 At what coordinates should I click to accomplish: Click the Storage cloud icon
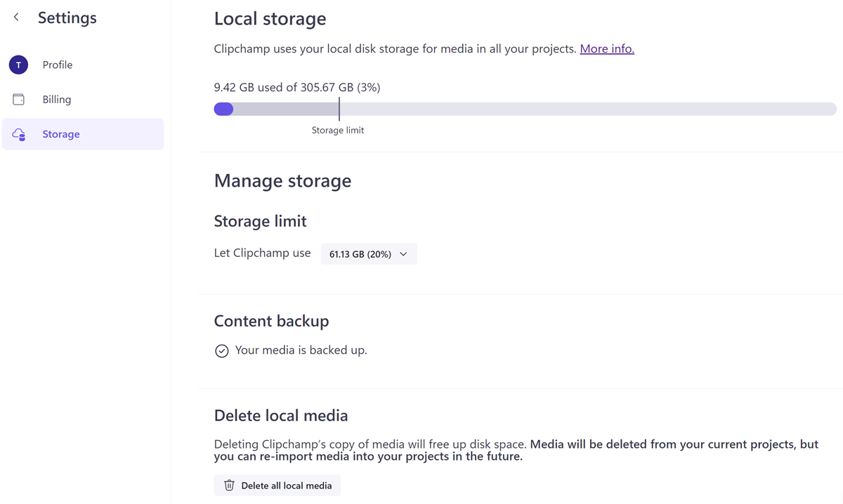[19, 134]
